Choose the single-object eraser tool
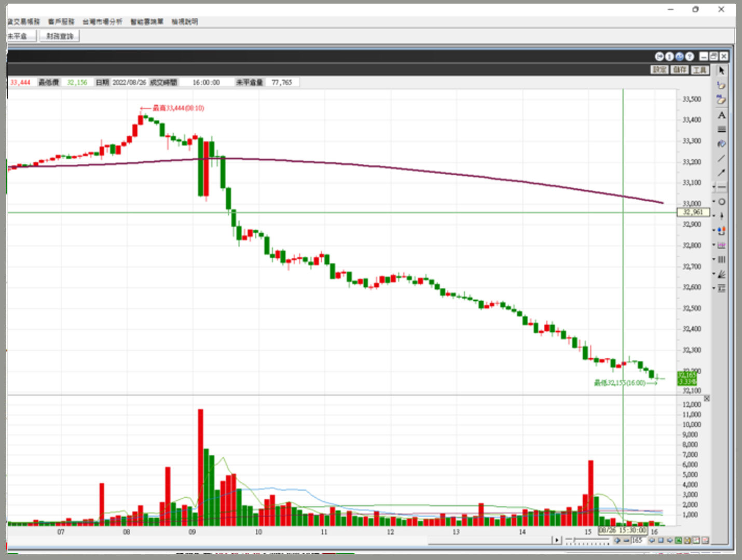The width and height of the screenshot is (742, 560). 722,85
